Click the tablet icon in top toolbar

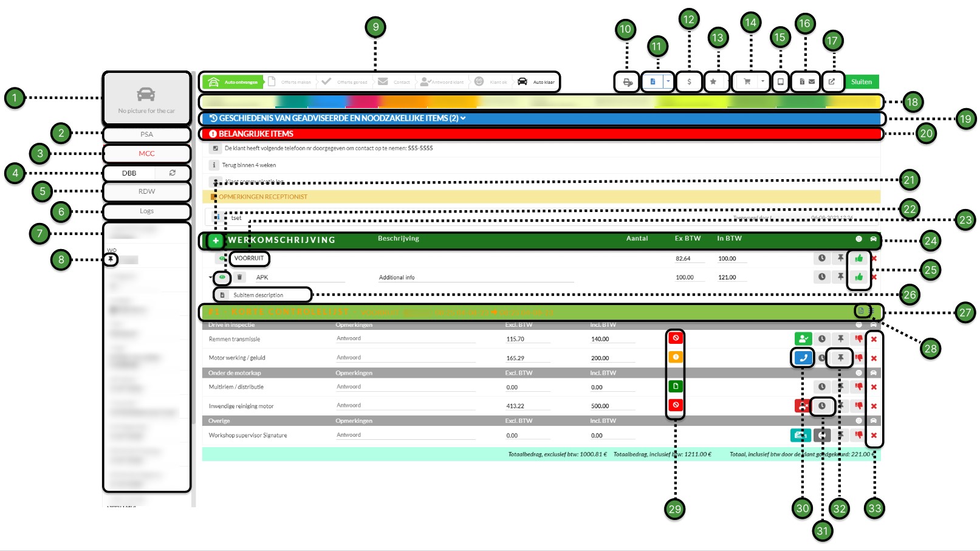point(781,81)
